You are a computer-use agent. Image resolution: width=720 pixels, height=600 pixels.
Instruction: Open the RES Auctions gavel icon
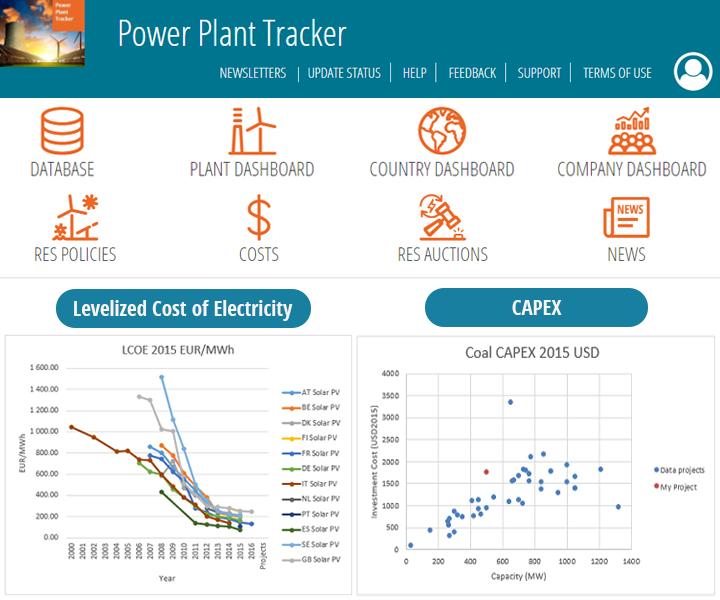point(442,216)
